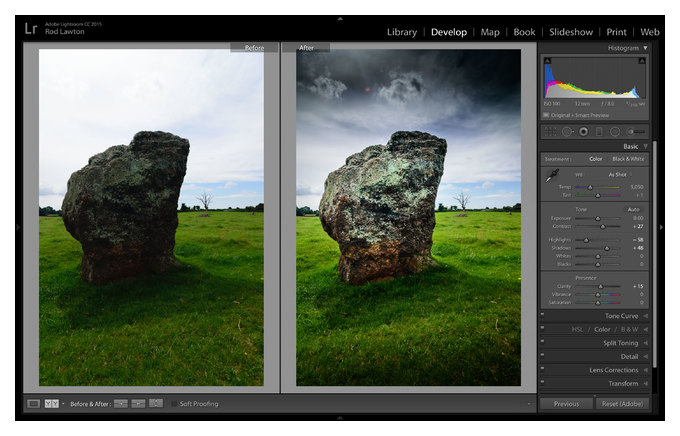
Task: Click the Previous button
Action: (566, 404)
